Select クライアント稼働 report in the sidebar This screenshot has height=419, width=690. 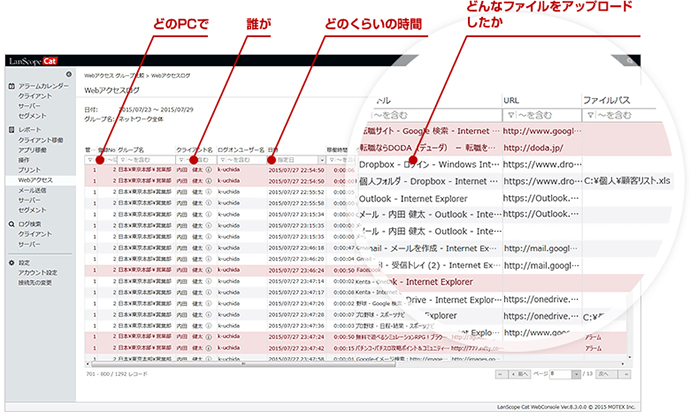coord(40,140)
